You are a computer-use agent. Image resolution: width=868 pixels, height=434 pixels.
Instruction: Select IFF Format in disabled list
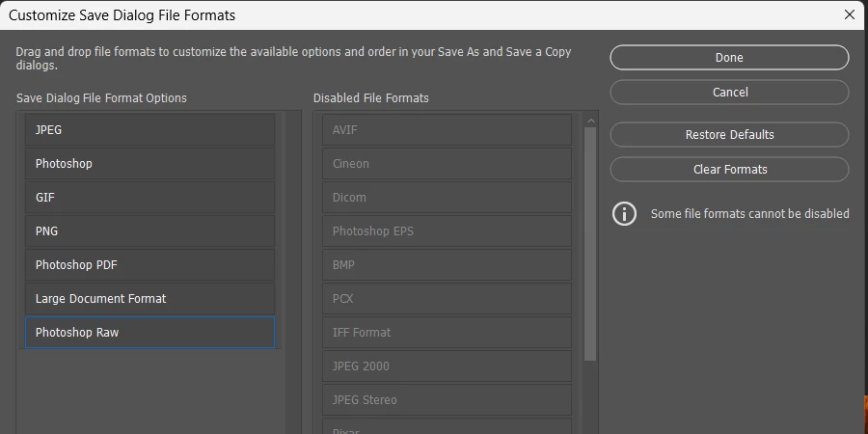pos(447,332)
